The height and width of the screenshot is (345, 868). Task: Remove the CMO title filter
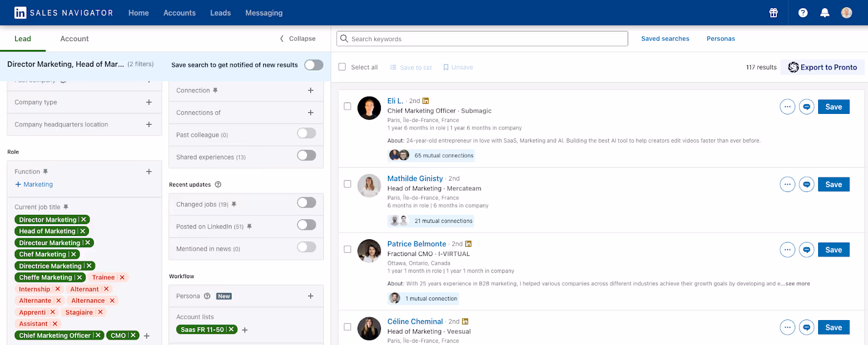(x=133, y=335)
